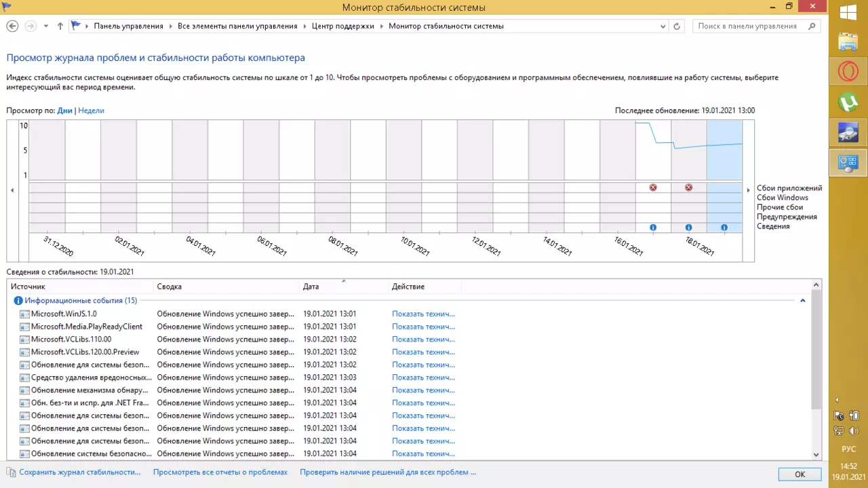868x488 pixels.
Task: Show technical details for Microsoft.Media.PlayReadyClient
Action: (x=423, y=327)
